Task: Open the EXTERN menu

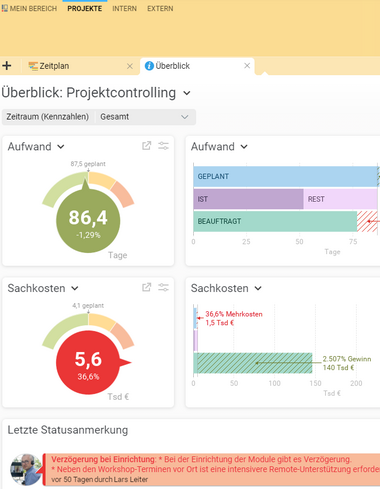Action: point(160,9)
